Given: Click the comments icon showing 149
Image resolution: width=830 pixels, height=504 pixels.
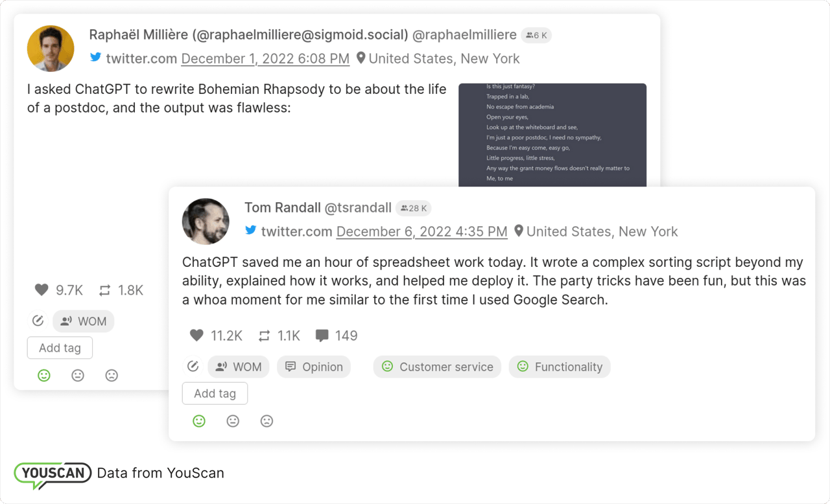Looking at the screenshot, I should point(322,336).
